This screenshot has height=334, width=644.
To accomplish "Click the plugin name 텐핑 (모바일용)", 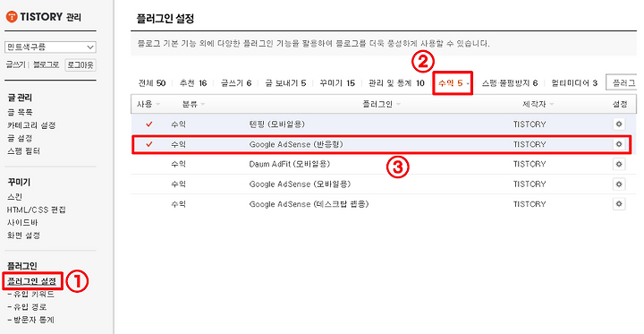I will pyautogui.click(x=276, y=124).
